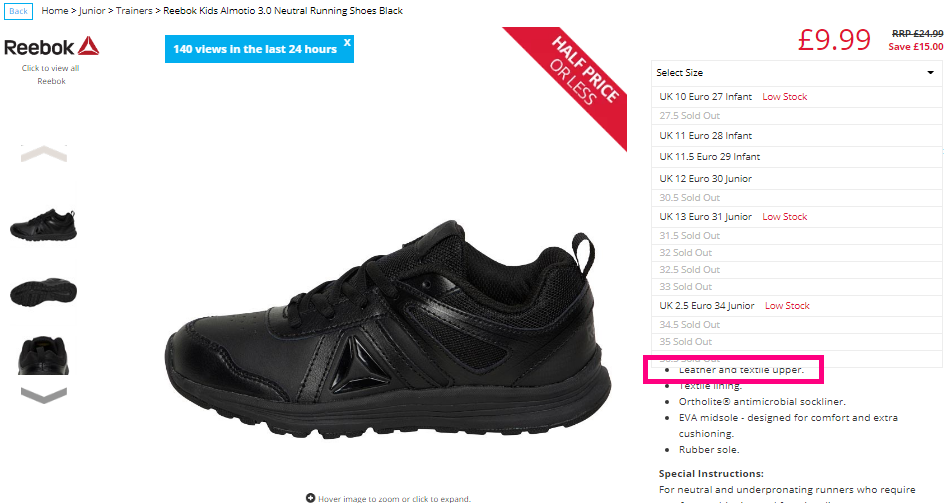949x503 pixels.
Task: Go to the Junior breadcrumb
Action: [x=92, y=11]
